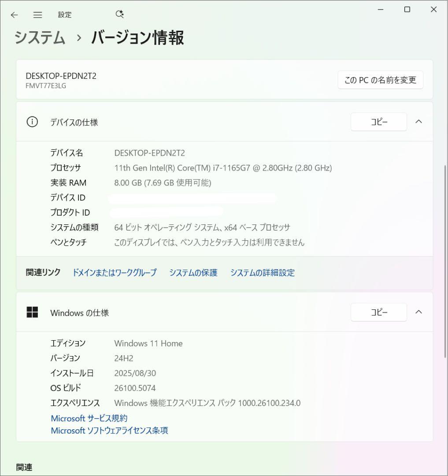
Task: Click the Windows logo beside Windows の仕様
Action: pos(33,312)
